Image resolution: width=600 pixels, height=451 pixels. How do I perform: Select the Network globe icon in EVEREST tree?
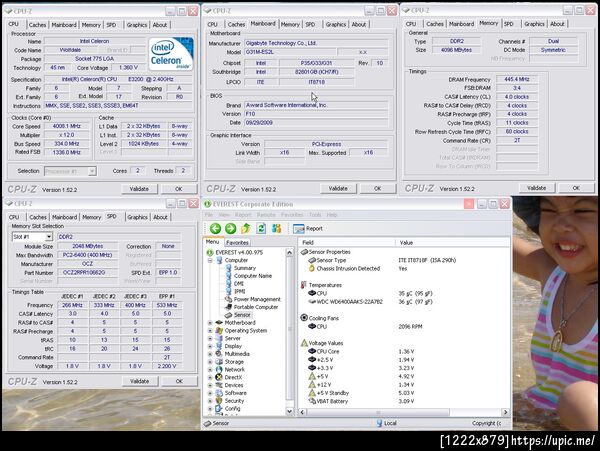click(x=218, y=370)
